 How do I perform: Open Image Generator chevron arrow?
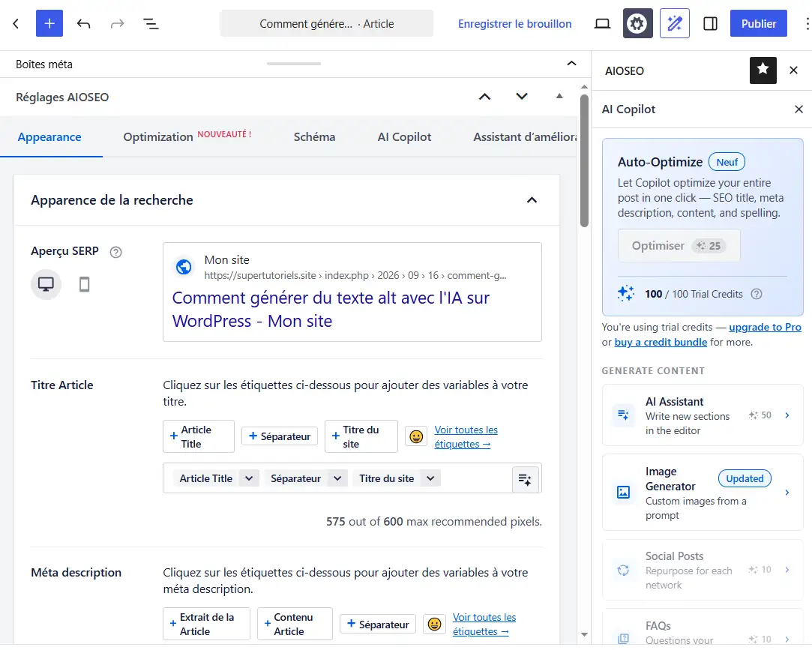(x=787, y=493)
